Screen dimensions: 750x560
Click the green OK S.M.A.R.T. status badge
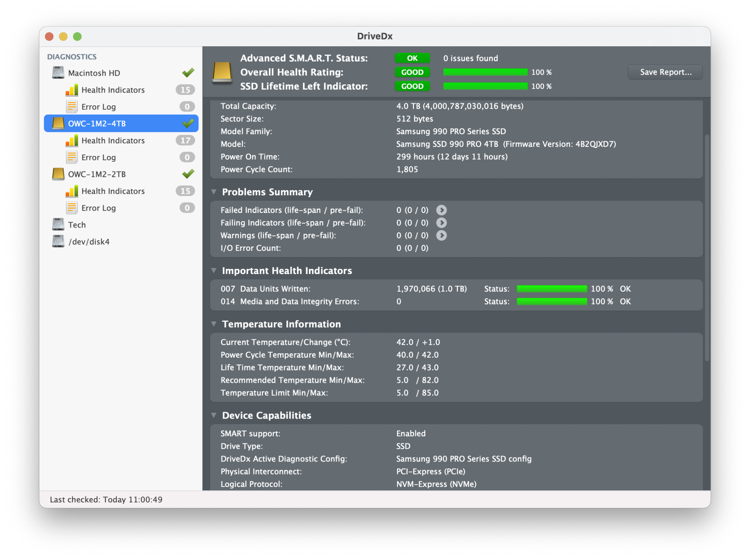pyautogui.click(x=412, y=58)
